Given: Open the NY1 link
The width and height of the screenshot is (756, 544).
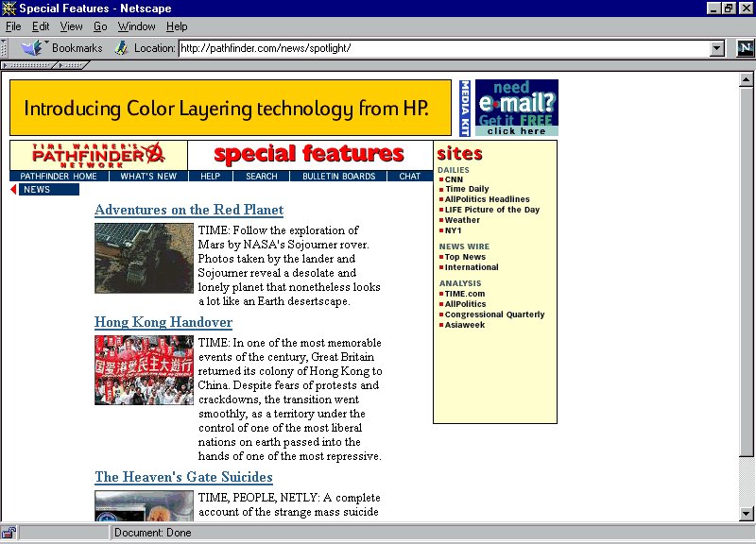Looking at the screenshot, I should click(x=454, y=230).
